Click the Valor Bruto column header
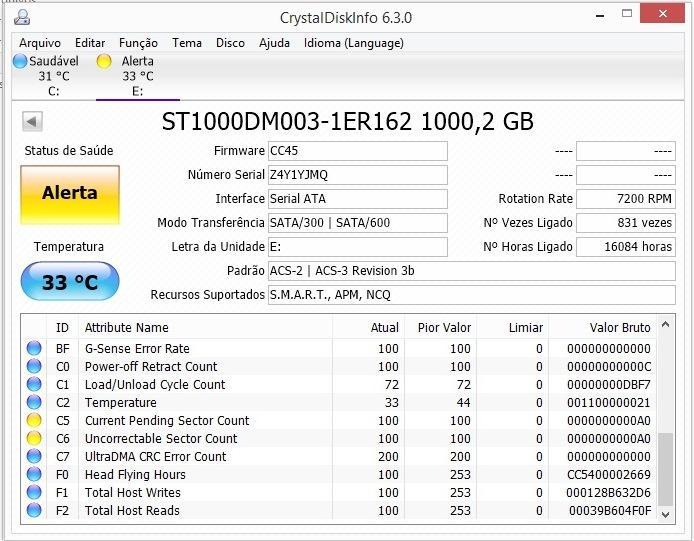Viewport: 694px width, 541px height. pyautogui.click(x=602, y=328)
